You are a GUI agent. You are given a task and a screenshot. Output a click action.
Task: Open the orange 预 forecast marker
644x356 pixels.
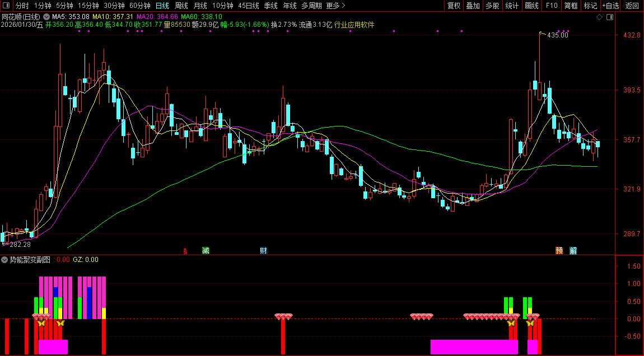click(x=559, y=250)
